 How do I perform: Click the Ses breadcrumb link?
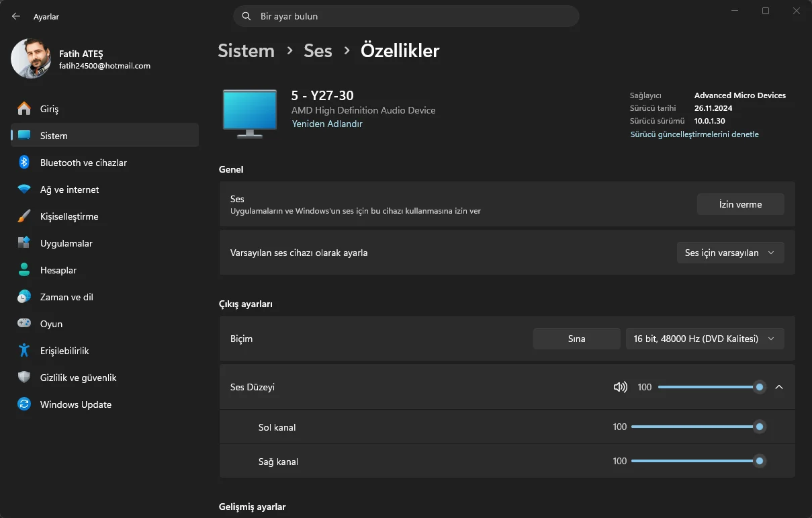tap(318, 50)
